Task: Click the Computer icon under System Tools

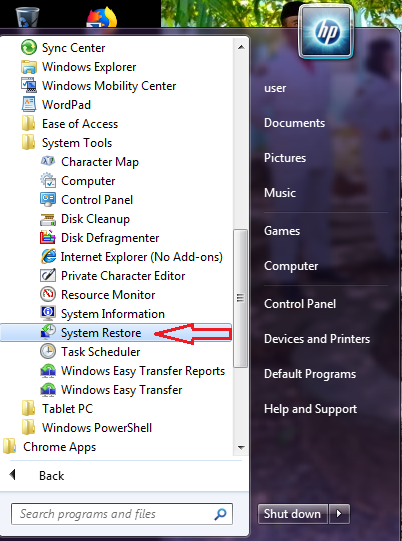Action: pos(48,180)
